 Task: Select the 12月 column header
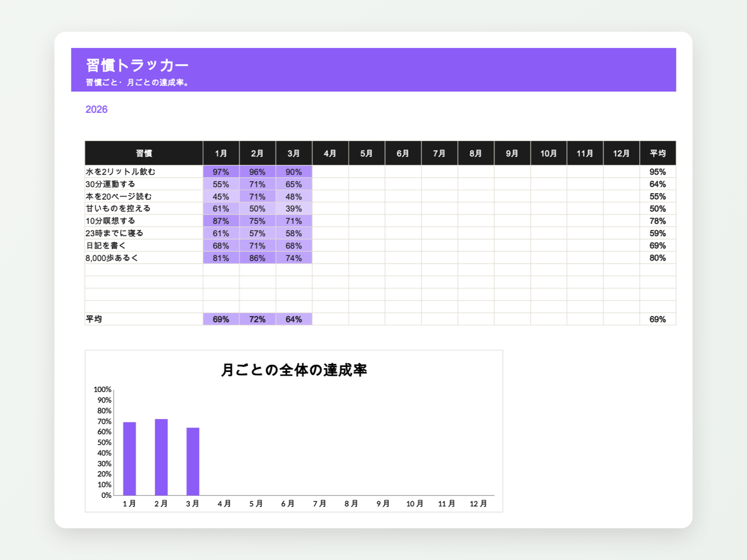point(621,153)
